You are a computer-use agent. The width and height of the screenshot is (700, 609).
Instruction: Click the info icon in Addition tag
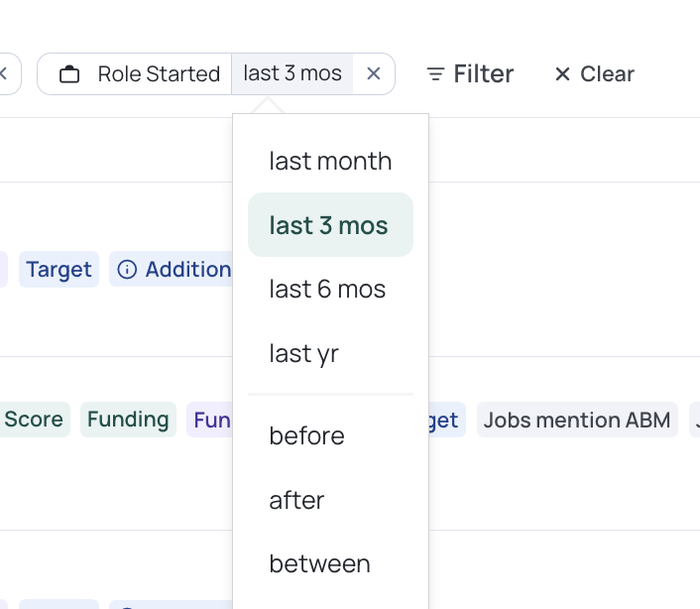127,270
